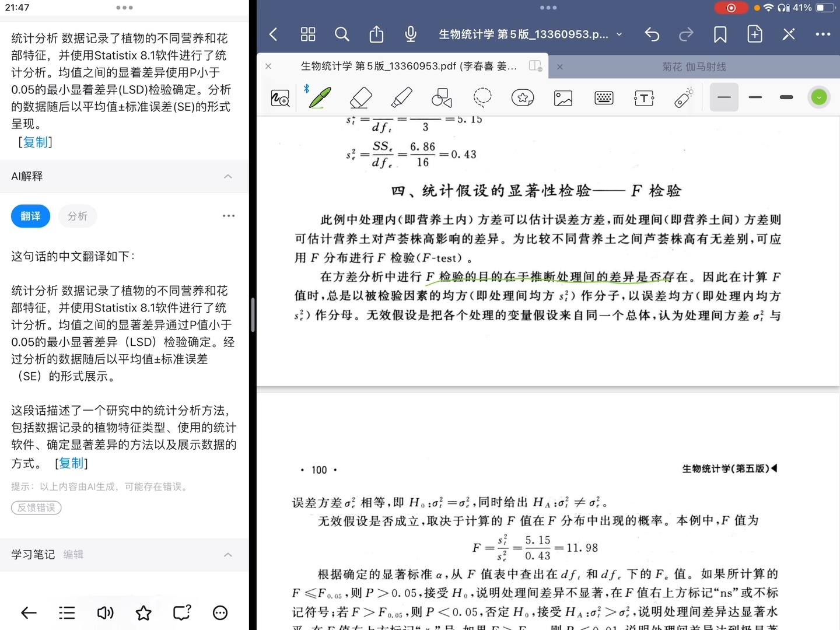Select the Laser pointer tool

684,97
